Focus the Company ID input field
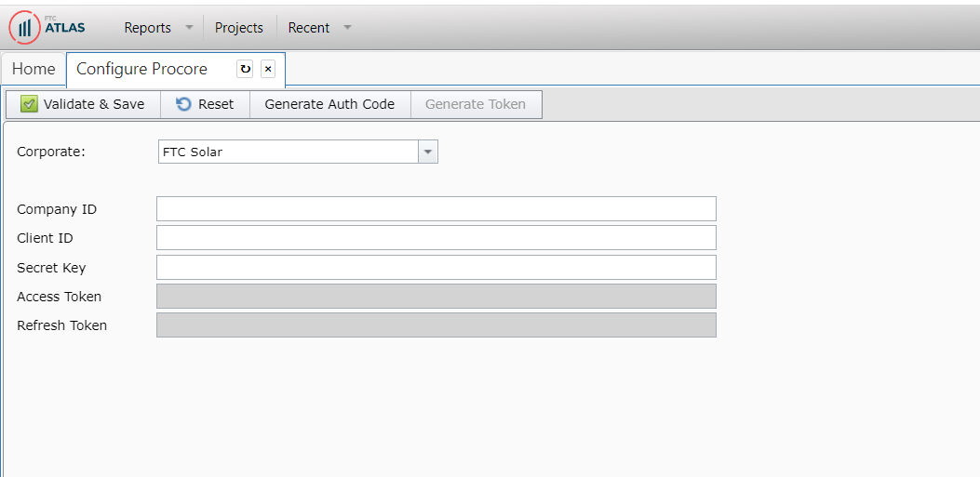The image size is (980, 477). [436, 208]
